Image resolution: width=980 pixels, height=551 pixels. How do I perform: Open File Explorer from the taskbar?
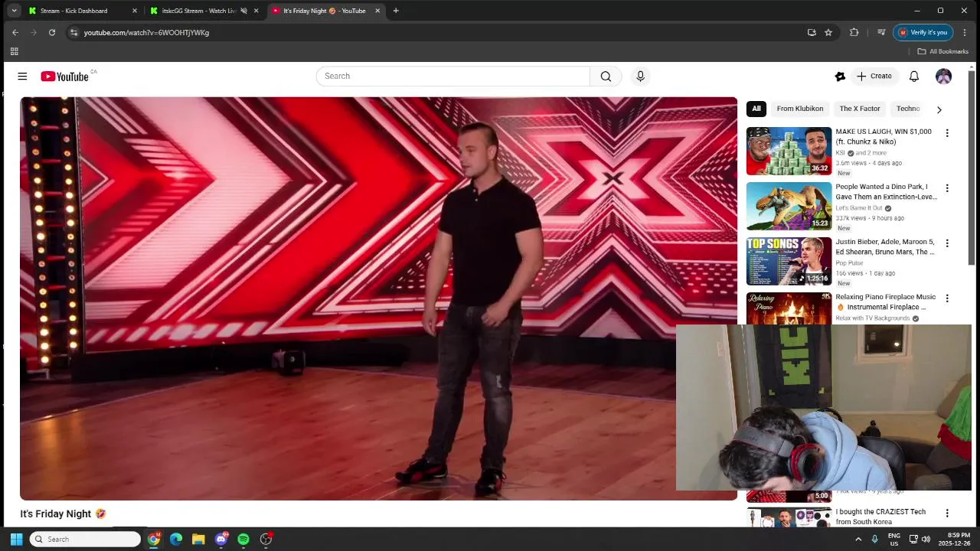[x=198, y=540]
